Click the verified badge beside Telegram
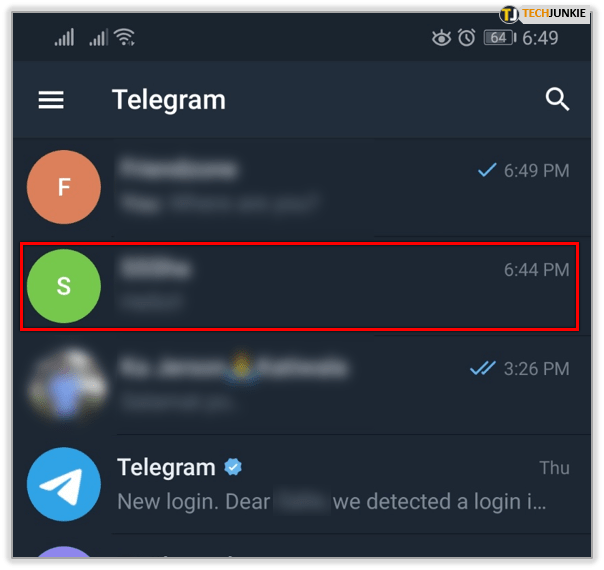604x570 pixels. point(233,467)
